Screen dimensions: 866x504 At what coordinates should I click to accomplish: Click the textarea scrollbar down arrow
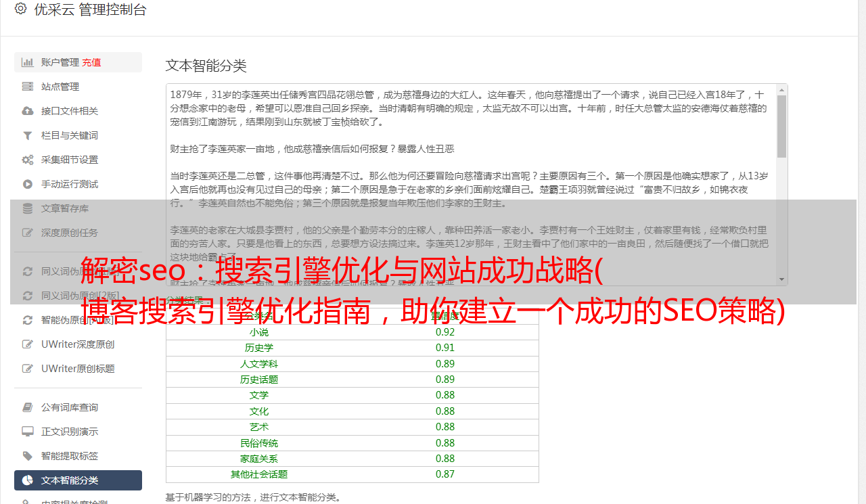782,279
